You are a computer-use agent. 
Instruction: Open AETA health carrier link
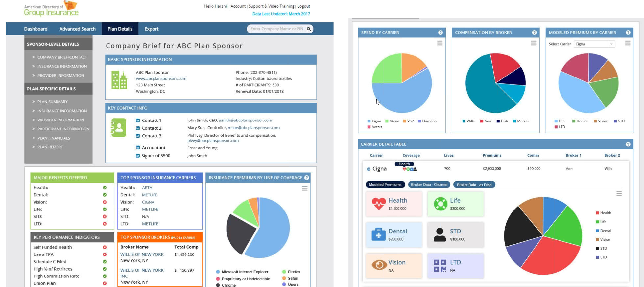[x=147, y=188]
